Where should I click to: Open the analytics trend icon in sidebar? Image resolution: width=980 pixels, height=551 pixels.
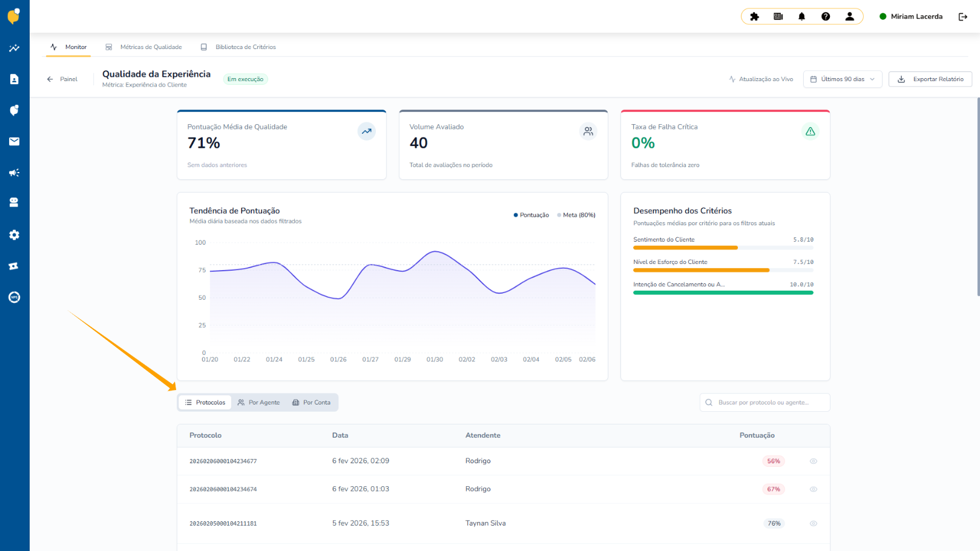(x=14, y=48)
